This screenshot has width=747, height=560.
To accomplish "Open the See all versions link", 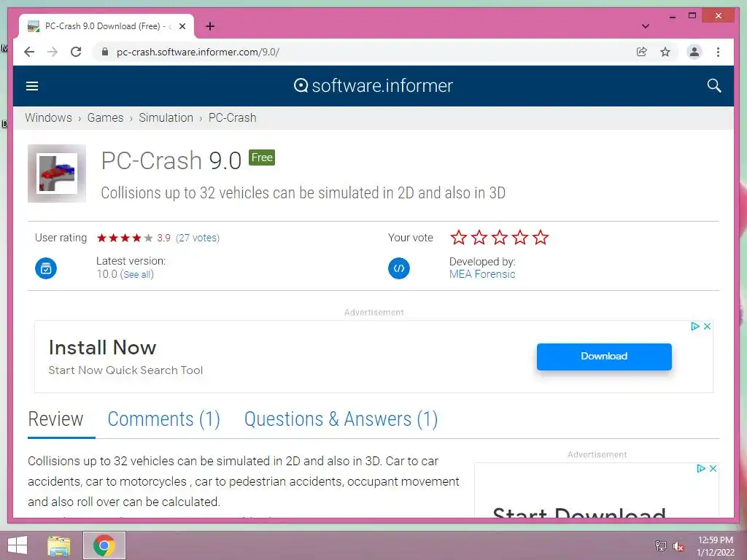I will click(136, 274).
